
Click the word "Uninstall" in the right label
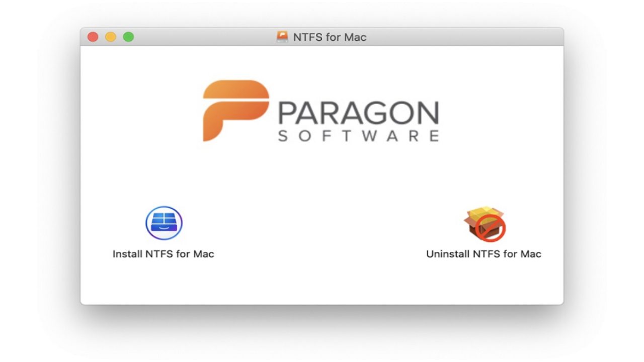click(x=447, y=254)
